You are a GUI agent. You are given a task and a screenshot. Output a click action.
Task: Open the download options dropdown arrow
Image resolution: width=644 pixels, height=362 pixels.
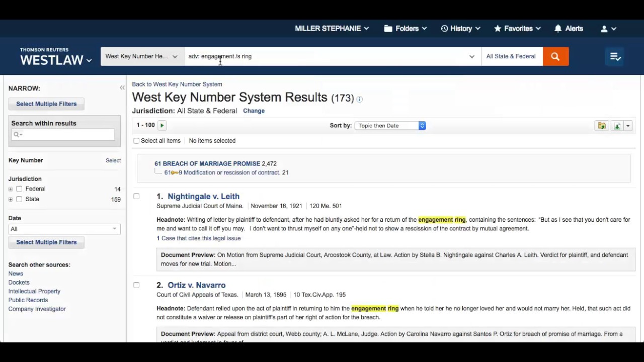[x=628, y=126]
